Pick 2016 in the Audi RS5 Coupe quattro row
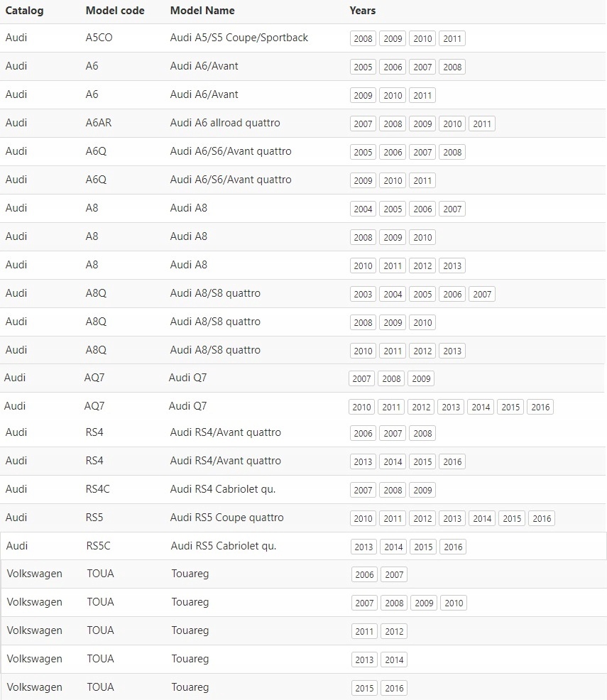The image size is (607, 700). 542,518
